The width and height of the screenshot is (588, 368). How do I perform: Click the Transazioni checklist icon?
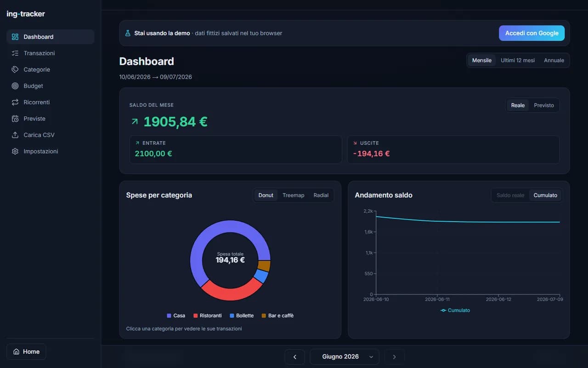pos(15,53)
